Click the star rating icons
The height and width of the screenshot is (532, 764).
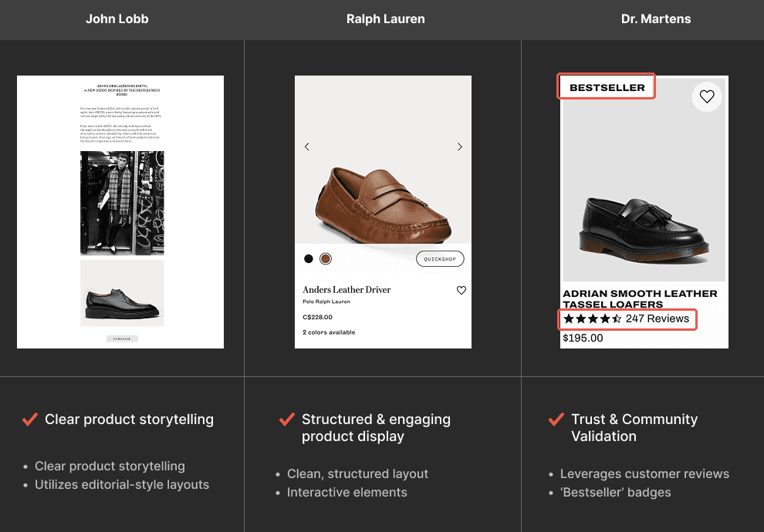pos(592,318)
